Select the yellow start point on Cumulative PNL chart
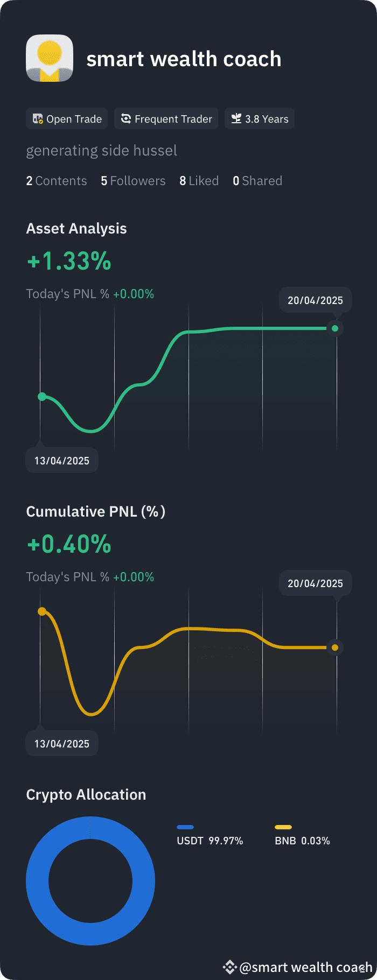 click(x=42, y=611)
